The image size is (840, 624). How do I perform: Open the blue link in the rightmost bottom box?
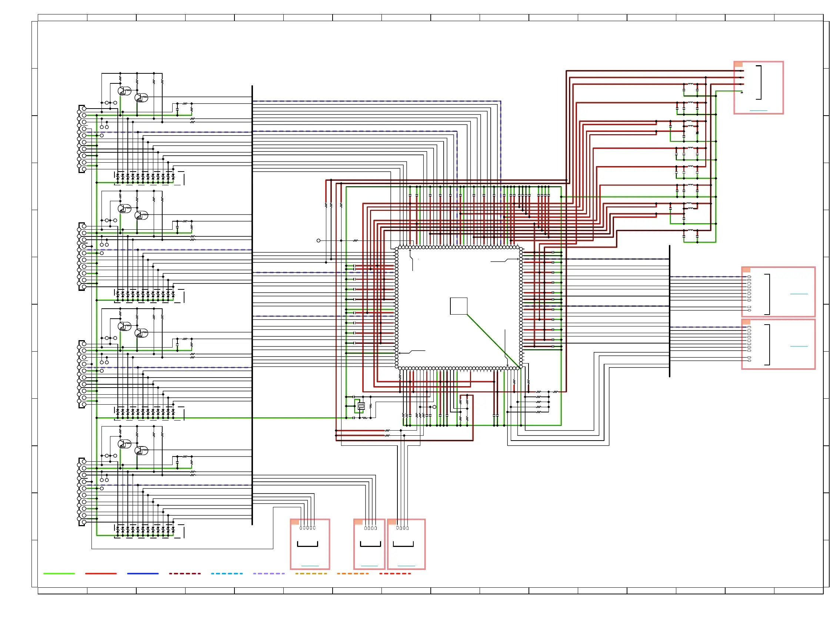point(406,566)
